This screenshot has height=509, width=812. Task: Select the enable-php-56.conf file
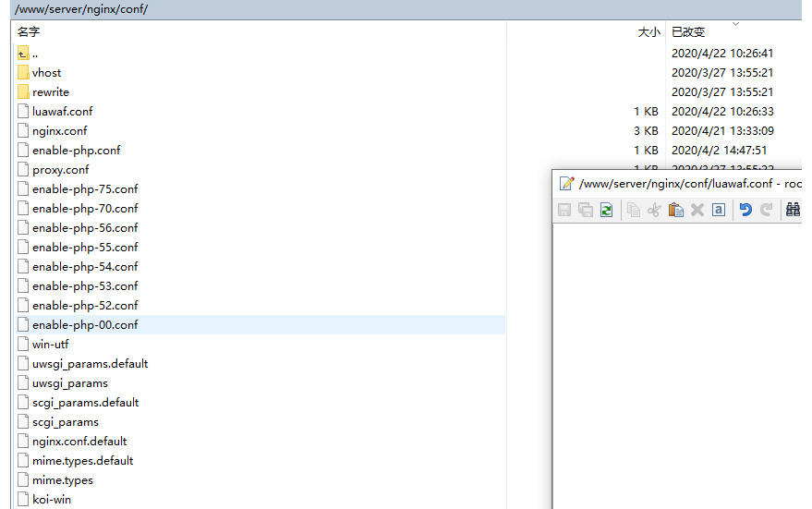85,228
